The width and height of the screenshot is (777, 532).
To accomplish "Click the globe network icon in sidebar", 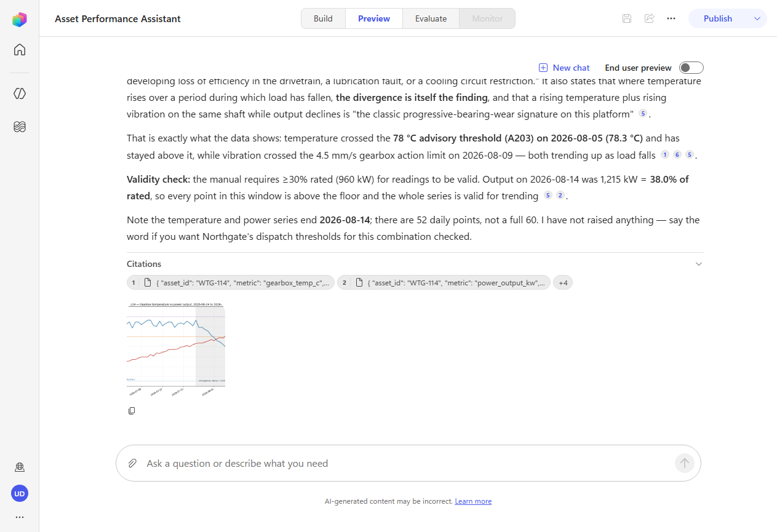I will 20,467.
